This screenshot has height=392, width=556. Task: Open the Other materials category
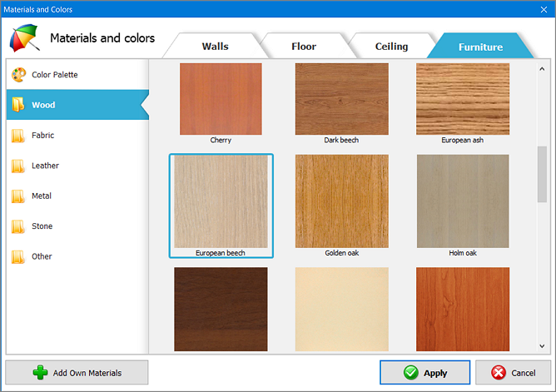[x=77, y=256]
